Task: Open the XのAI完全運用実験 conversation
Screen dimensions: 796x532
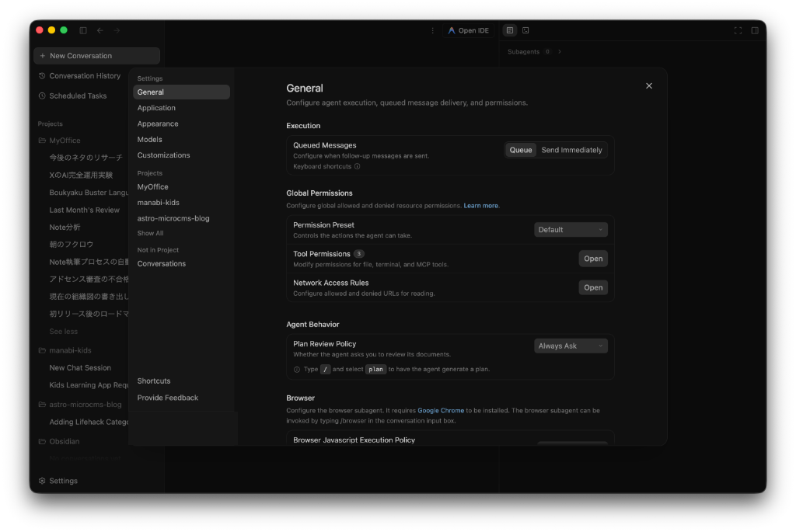Action: (x=81, y=175)
